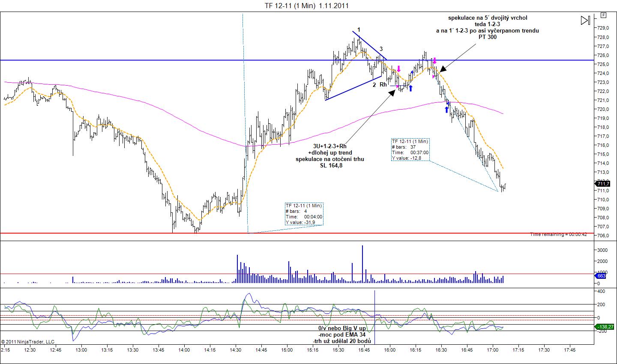Click the 12:30 time axis label
Viewport: 617px width, 364px height.
tap(30, 350)
